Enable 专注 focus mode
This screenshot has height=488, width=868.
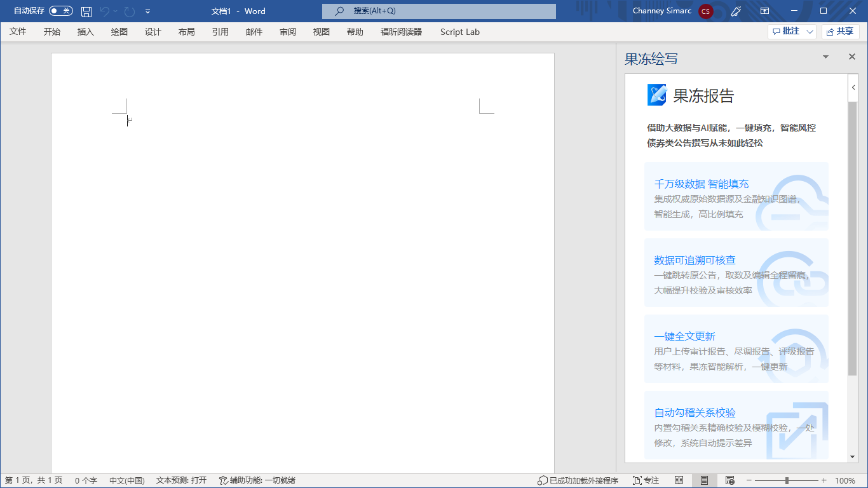(x=646, y=480)
